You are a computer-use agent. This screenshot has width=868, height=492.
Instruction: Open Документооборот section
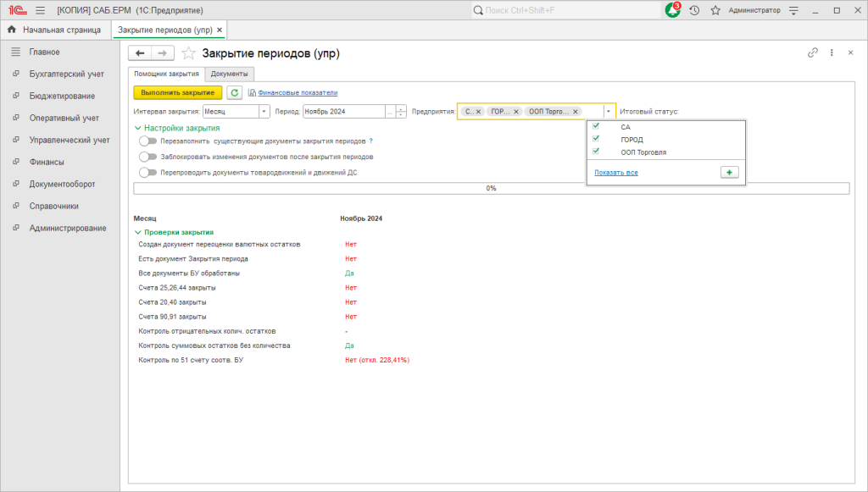coord(62,184)
